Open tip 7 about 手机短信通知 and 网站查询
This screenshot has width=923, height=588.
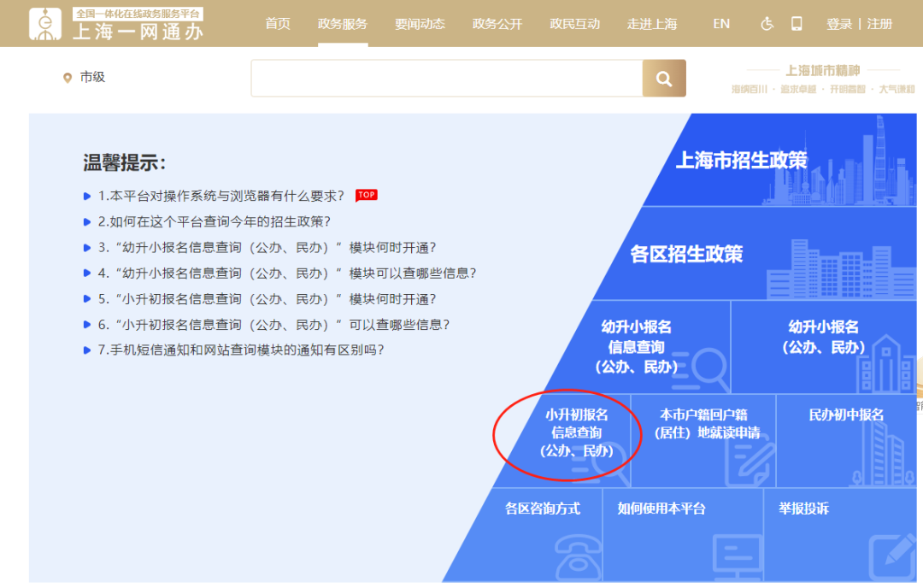(x=241, y=350)
